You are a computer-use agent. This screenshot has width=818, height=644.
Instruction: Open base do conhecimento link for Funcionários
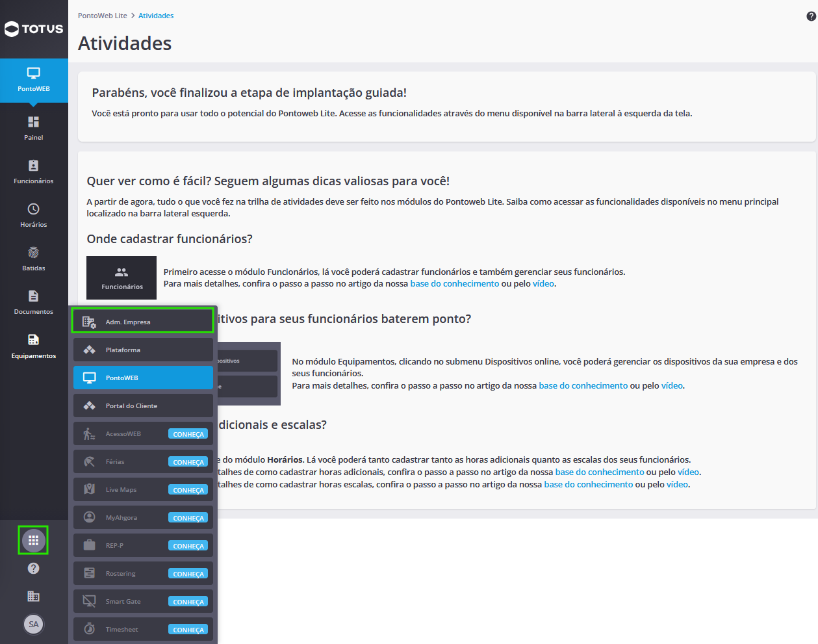(x=455, y=283)
